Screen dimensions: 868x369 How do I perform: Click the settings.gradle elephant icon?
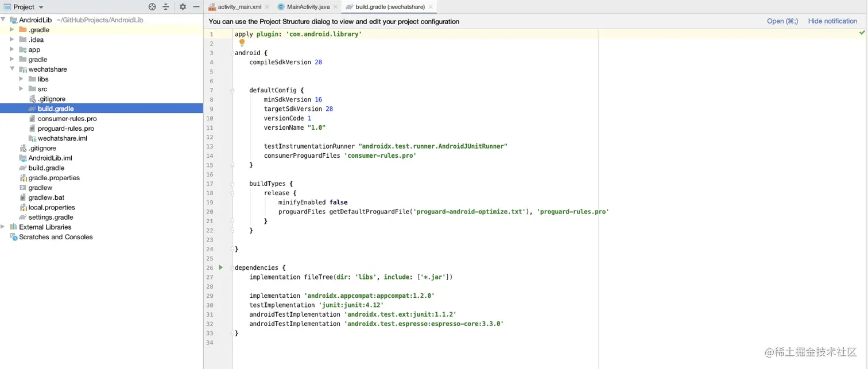[23, 217]
